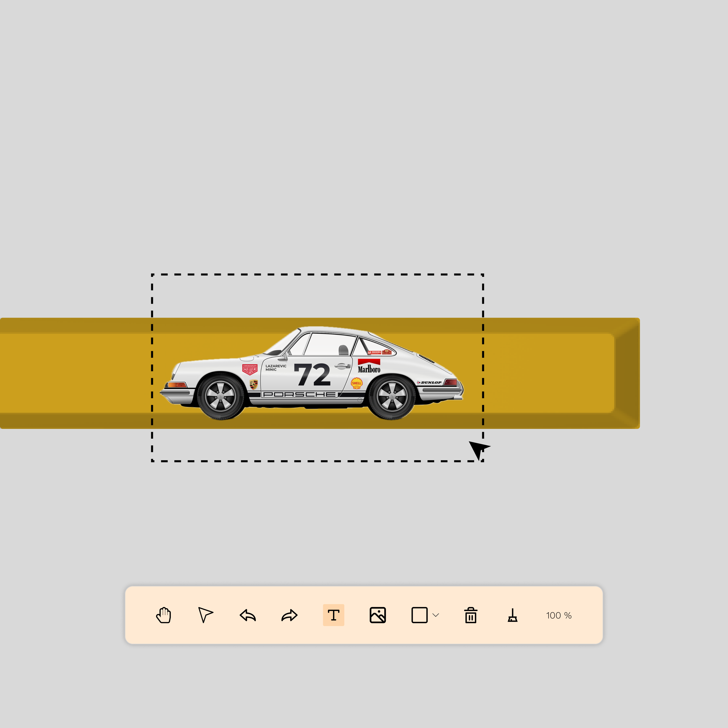Activate the Text tool
Screen dimensions: 728x728
coord(333,615)
